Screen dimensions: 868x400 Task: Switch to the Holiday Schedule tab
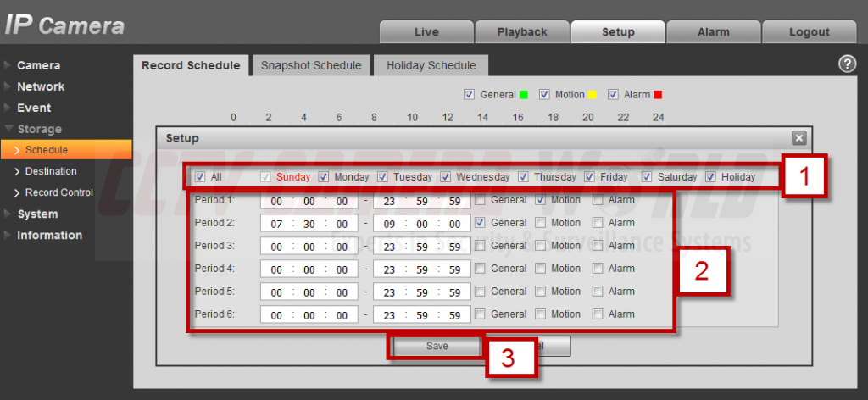431,65
